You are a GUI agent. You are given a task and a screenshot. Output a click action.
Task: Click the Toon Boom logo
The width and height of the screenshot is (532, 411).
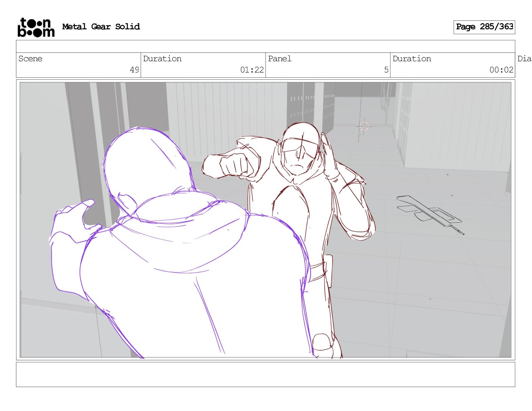tap(36, 27)
